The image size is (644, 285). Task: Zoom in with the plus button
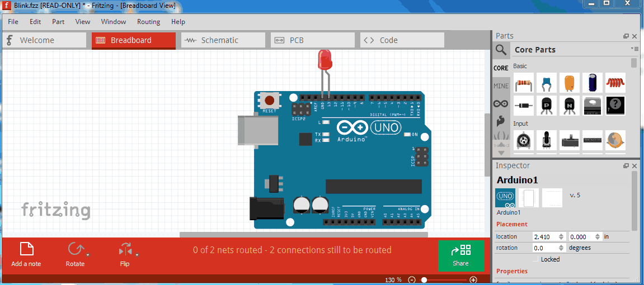point(473,279)
